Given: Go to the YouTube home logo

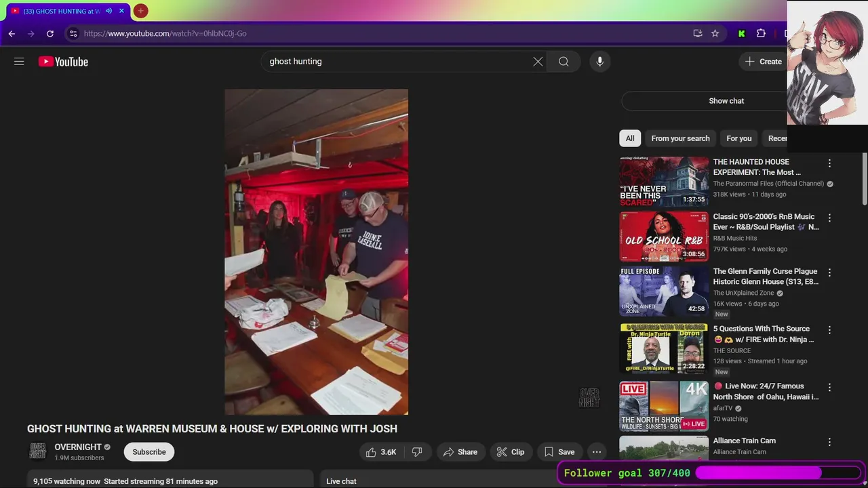Looking at the screenshot, I should coord(63,62).
